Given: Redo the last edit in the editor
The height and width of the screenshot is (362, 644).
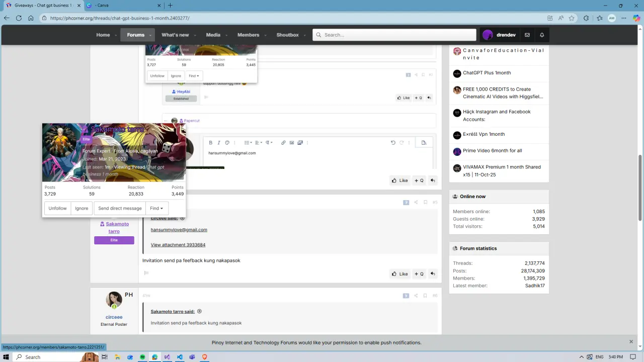Looking at the screenshot, I should [x=401, y=143].
